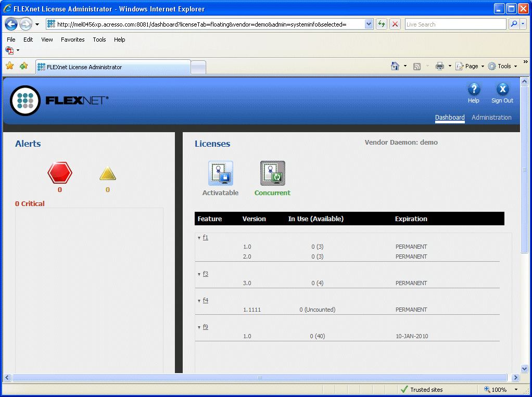532x397 pixels.
Task: Switch to the Administration tab
Action: (x=491, y=118)
